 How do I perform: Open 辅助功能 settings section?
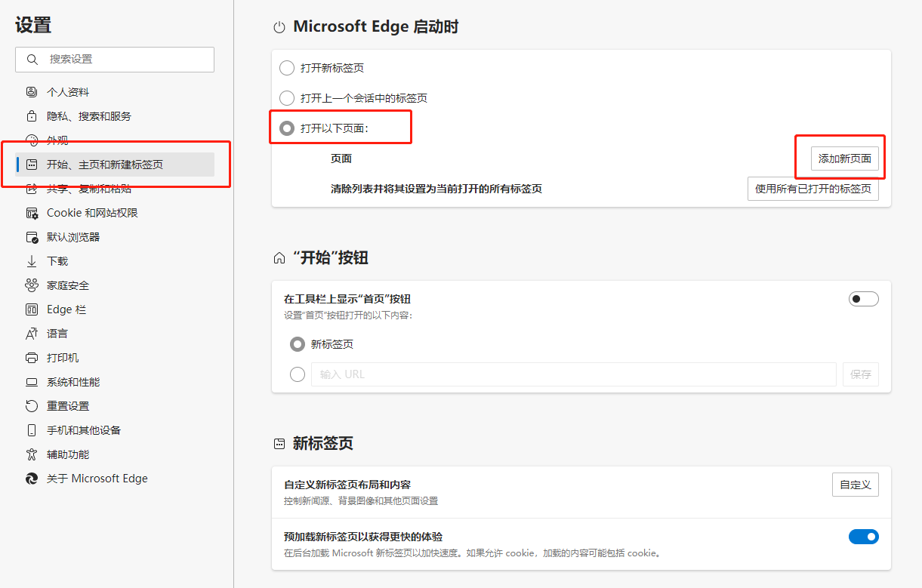click(115, 454)
